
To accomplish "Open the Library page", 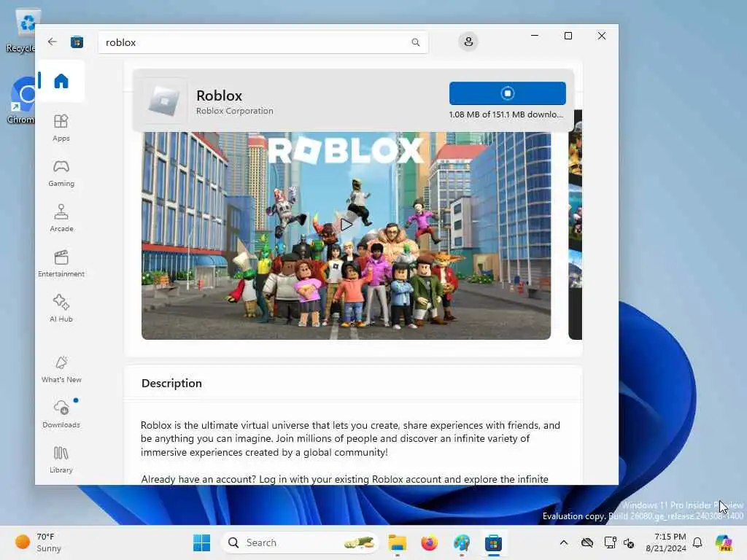I will coord(61,459).
